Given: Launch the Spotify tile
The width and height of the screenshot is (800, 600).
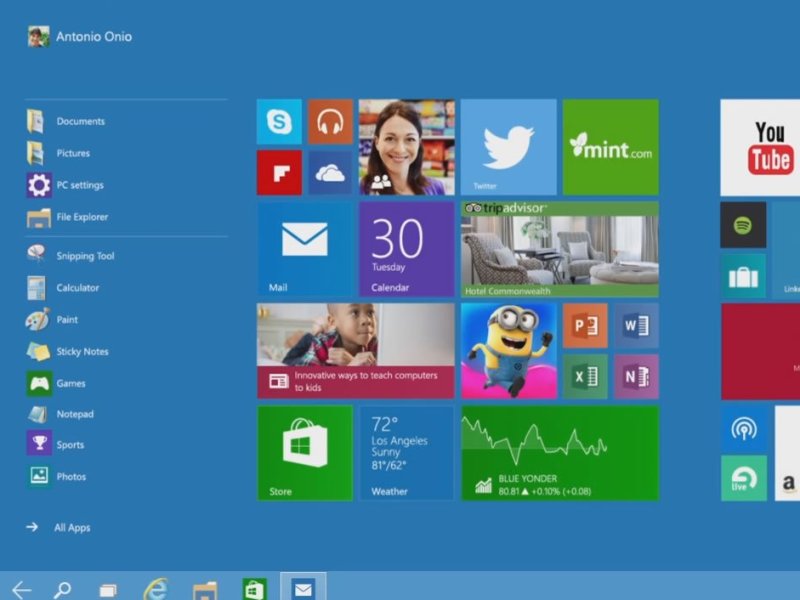Looking at the screenshot, I should point(743,225).
